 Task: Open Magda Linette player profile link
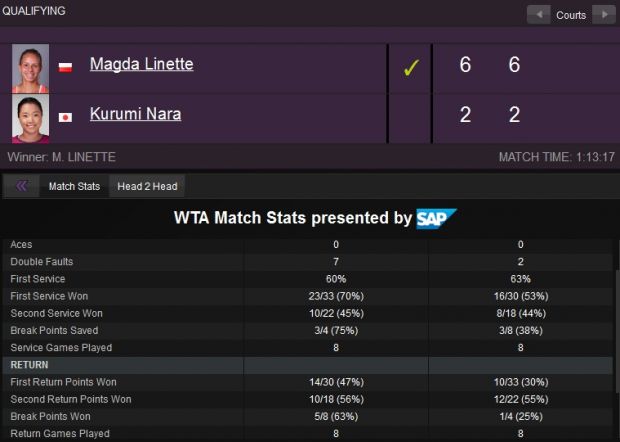(x=142, y=64)
